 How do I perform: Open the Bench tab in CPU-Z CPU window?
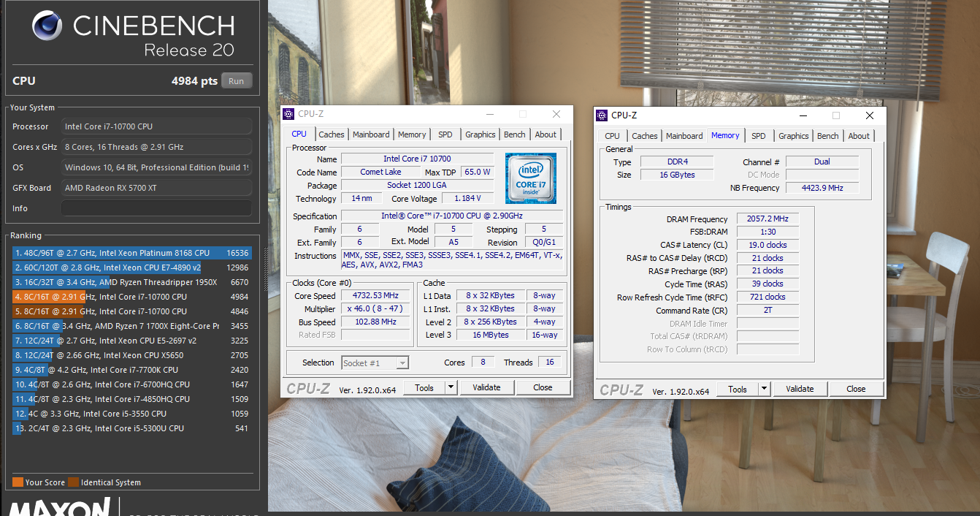click(515, 134)
